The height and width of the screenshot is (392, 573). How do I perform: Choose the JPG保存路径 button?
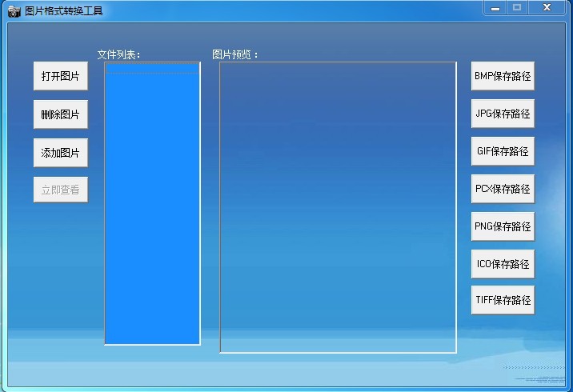(x=503, y=114)
